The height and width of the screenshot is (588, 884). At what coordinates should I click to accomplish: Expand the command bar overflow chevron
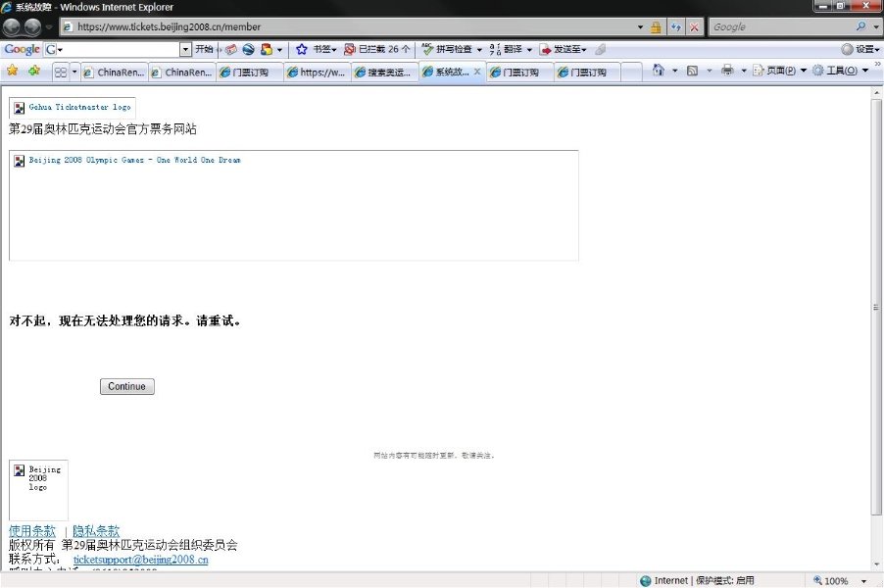(877, 65)
